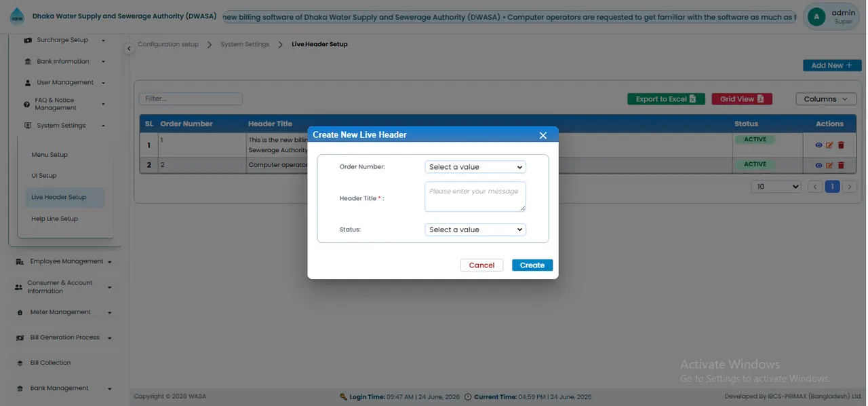Click the Filter search field
This screenshot has width=868, height=406.
(191, 99)
